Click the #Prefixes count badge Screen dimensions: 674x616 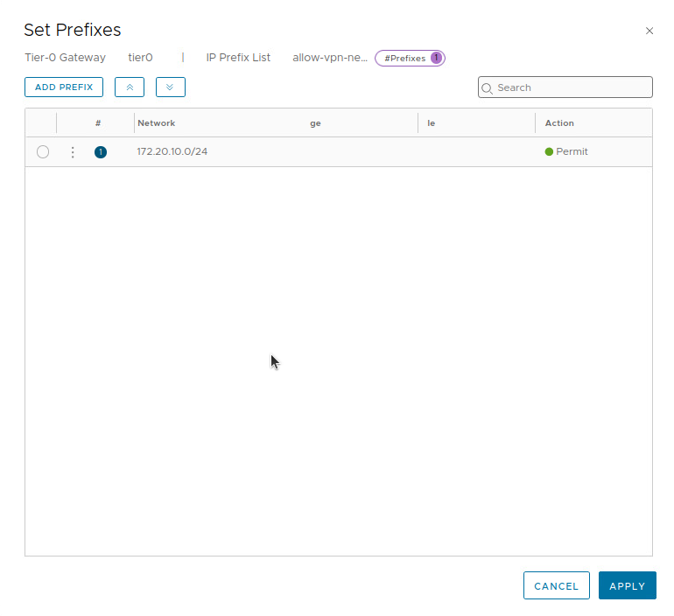pyautogui.click(x=405, y=59)
